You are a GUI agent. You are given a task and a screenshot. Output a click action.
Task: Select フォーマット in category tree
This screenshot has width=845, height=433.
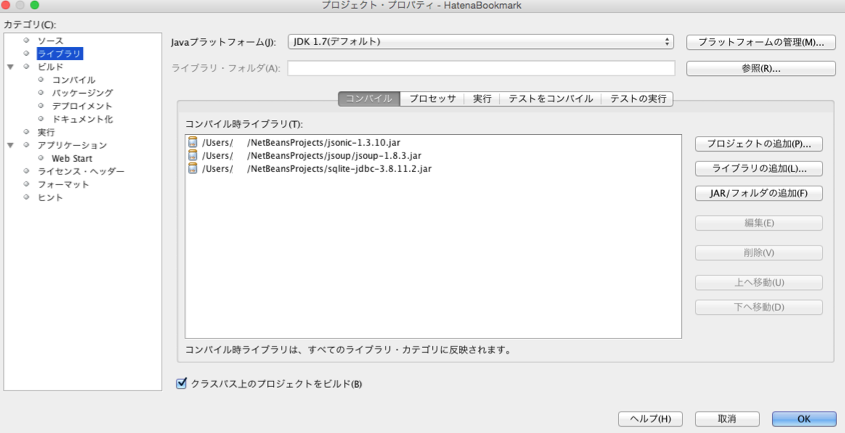63,184
